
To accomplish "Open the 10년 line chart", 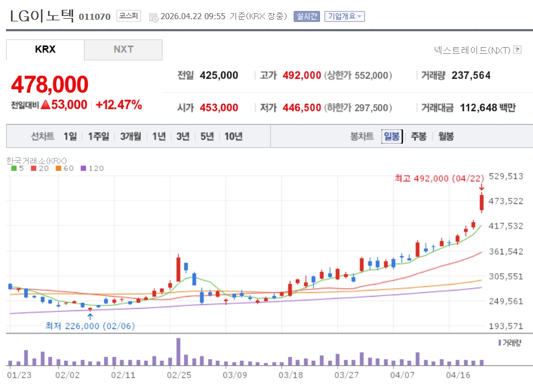I will [x=233, y=137].
